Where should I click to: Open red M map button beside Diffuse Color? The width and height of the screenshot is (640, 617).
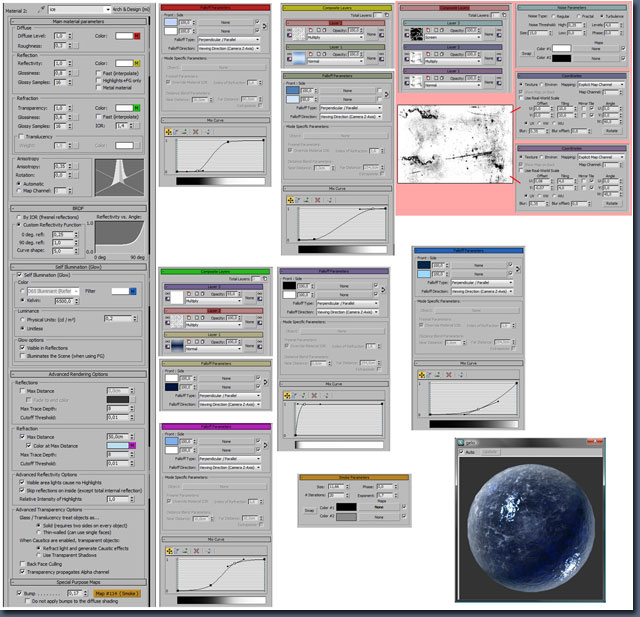(x=137, y=36)
